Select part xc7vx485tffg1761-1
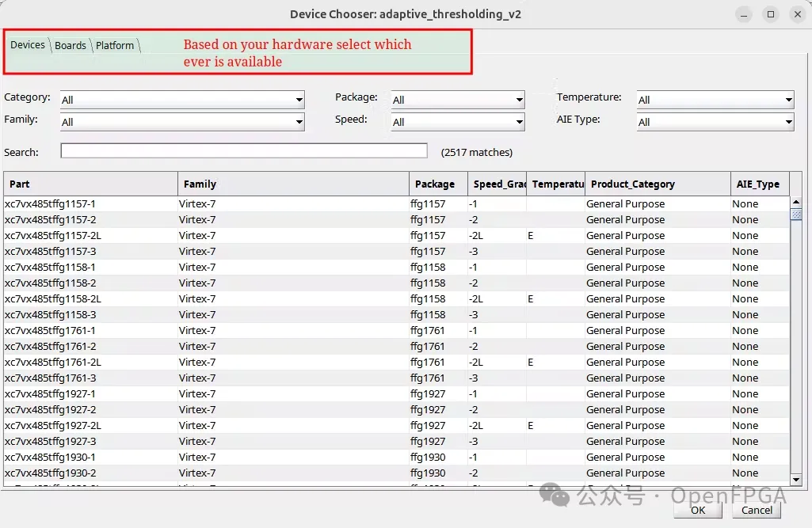This screenshot has width=812, height=528. tap(397, 330)
